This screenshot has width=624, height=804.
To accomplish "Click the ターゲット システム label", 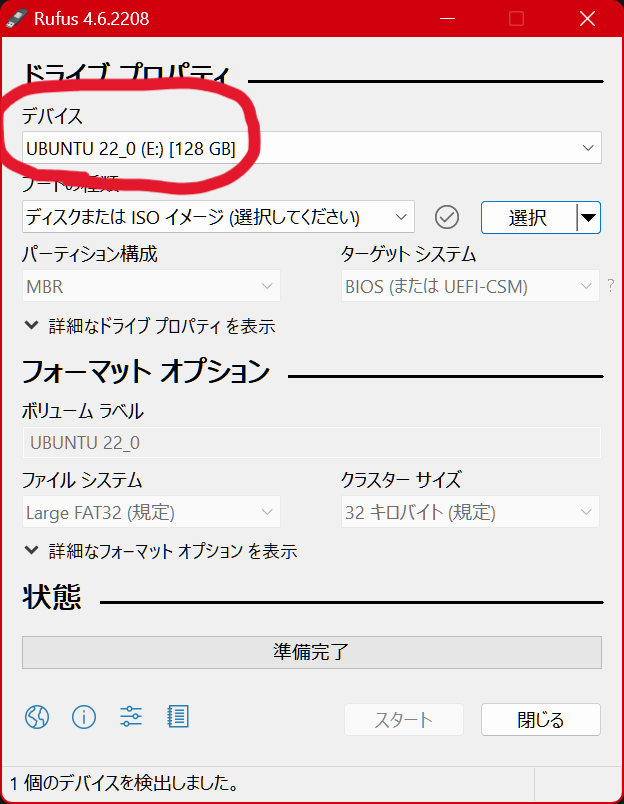I will click(x=409, y=254).
